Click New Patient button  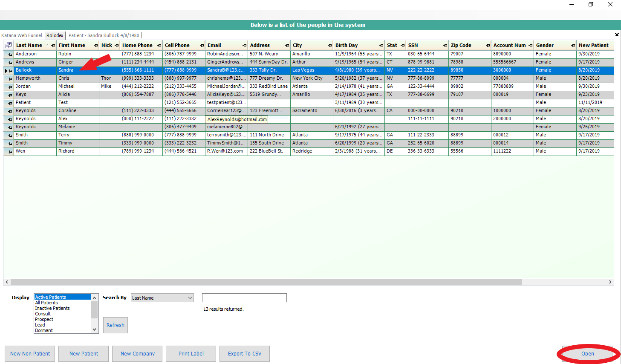click(84, 354)
